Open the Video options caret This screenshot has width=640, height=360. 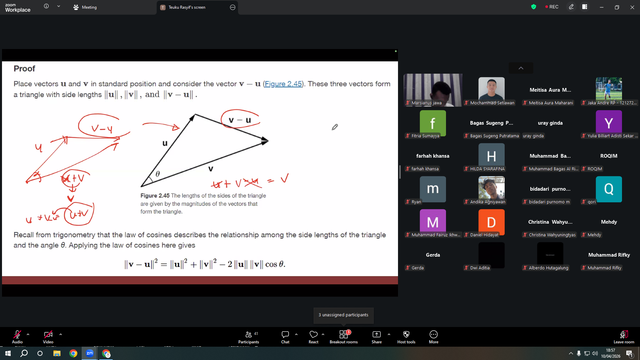tap(60, 334)
